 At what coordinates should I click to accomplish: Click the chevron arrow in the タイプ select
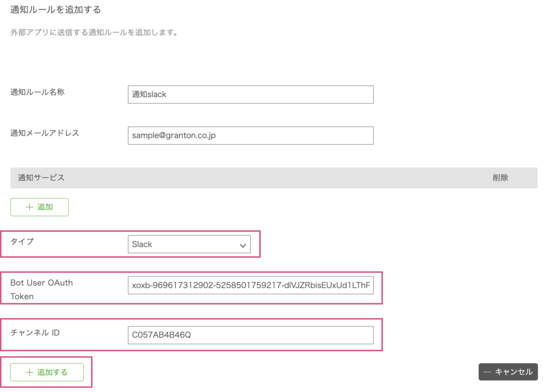243,245
